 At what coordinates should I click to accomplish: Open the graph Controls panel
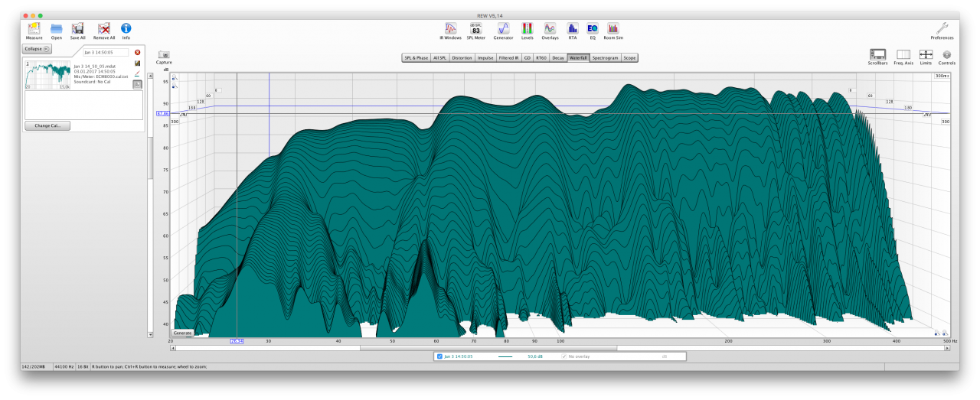click(x=946, y=55)
